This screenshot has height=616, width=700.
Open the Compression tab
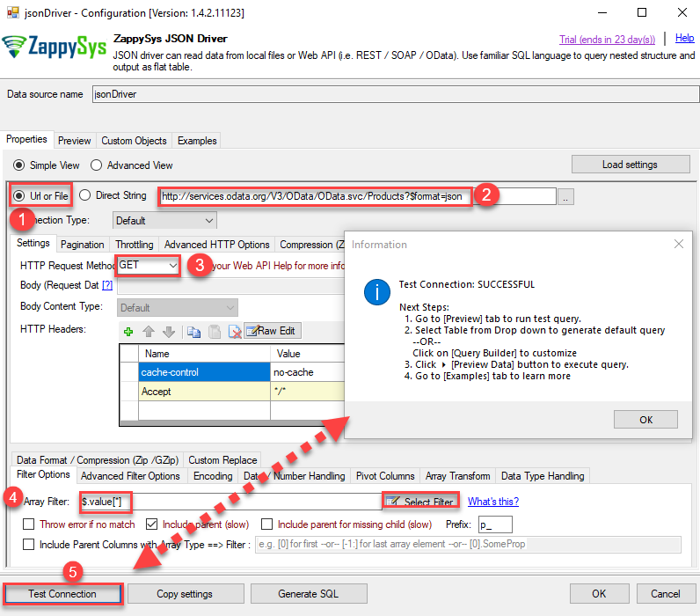tap(310, 245)
